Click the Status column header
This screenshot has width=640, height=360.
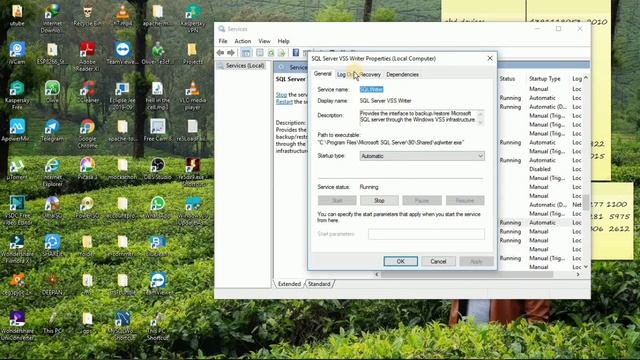[507, 78]
